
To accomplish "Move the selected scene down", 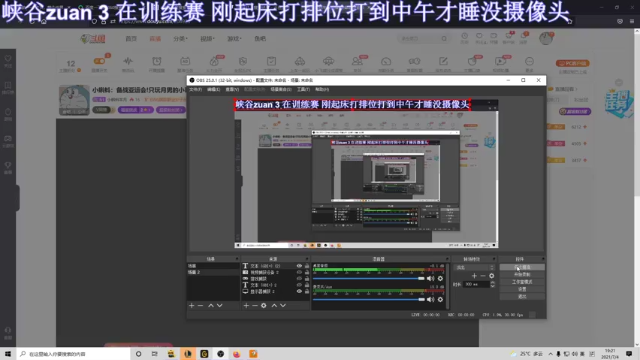I will 220,305.
